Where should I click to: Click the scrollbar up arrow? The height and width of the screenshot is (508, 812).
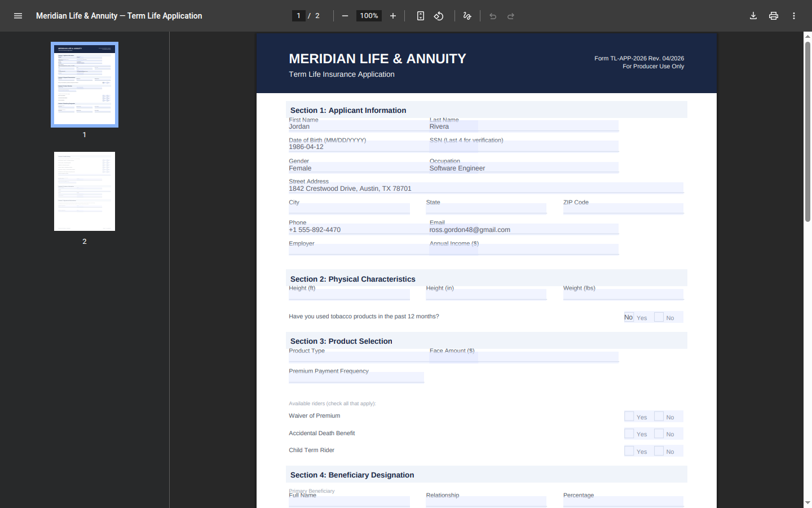pyautogui.click(x=807, y=36)
